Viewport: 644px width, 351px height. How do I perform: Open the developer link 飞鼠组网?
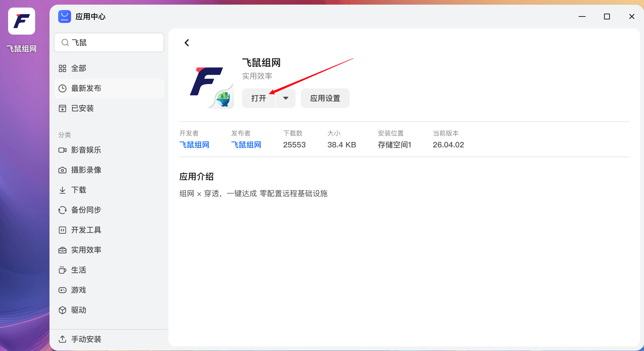pyautogui.click(x=194, y=145)
